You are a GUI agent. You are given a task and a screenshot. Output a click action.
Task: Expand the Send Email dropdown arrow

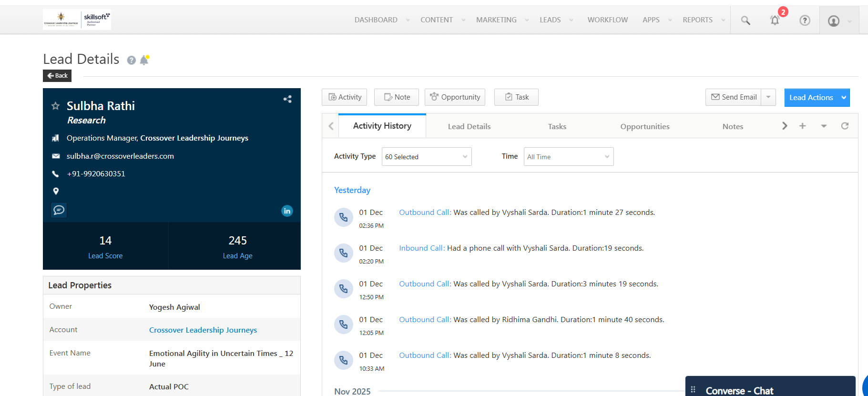point(768,97)
